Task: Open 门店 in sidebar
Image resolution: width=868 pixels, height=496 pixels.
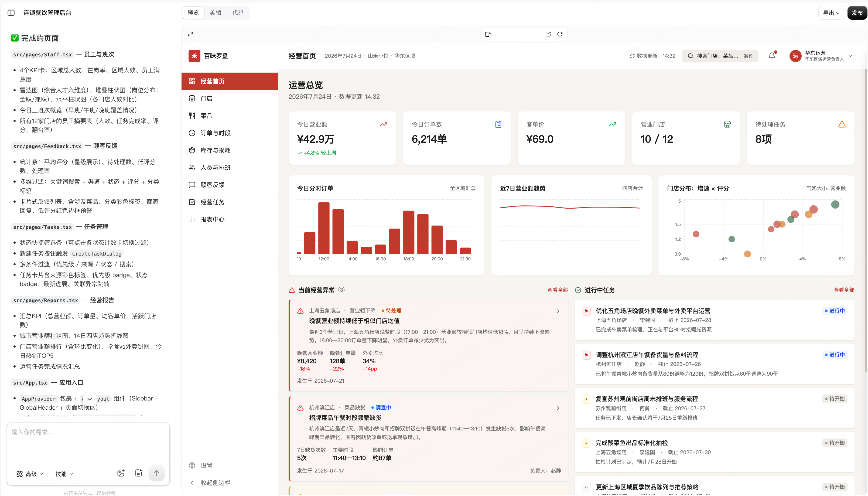Action: click(x=230, y=98)
